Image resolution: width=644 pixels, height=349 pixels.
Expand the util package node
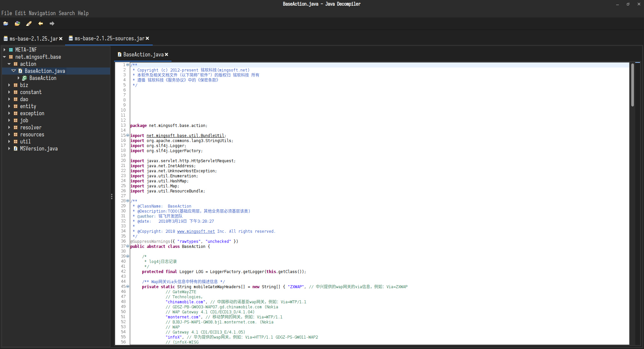9,141
